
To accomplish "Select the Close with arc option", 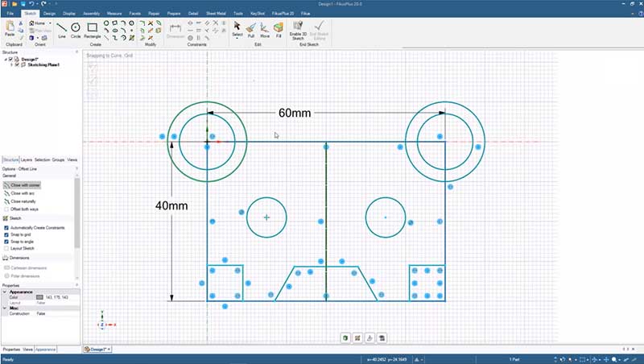I will point(23,193).
